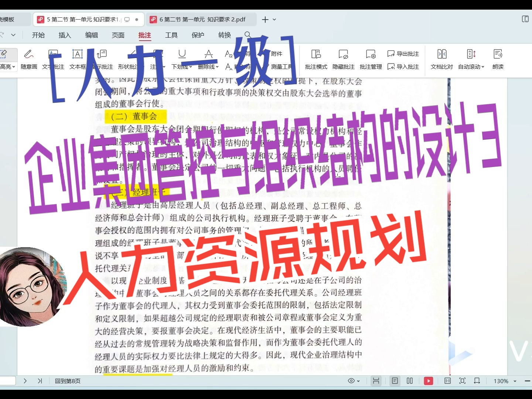Viewport: 532px width, 399px height.
Task: Toggle 隐藏批注 to hide annotations
Action: click(343, 60)
